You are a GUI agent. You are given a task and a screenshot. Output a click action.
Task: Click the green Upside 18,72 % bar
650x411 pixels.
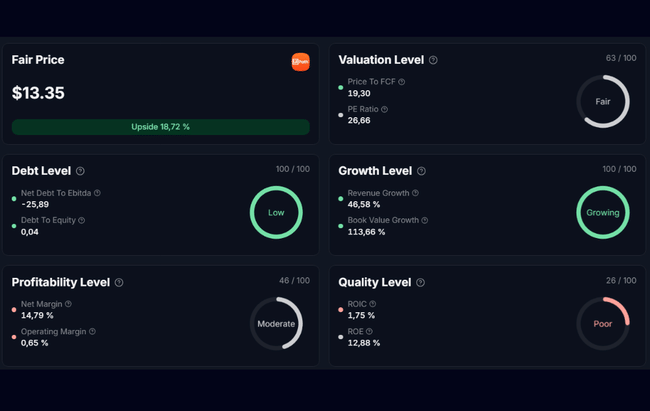160,127
